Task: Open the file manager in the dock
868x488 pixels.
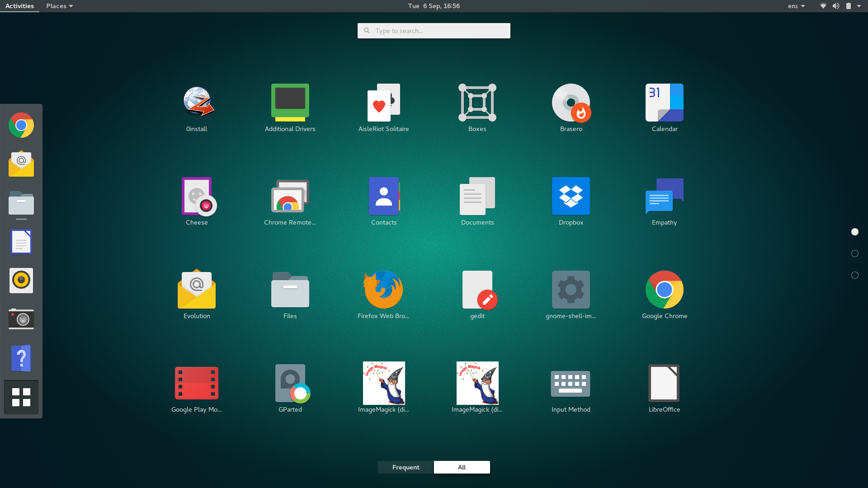Action: coord(21,203)
